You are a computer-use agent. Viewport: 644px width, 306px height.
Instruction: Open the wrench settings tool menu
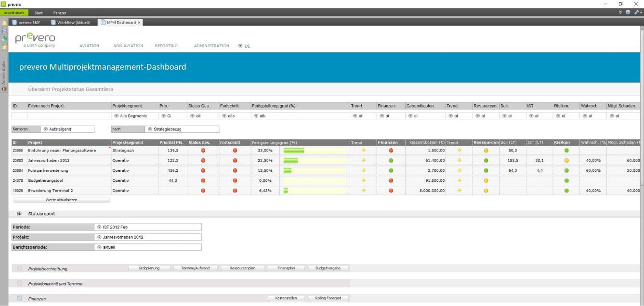pos(638,12)
